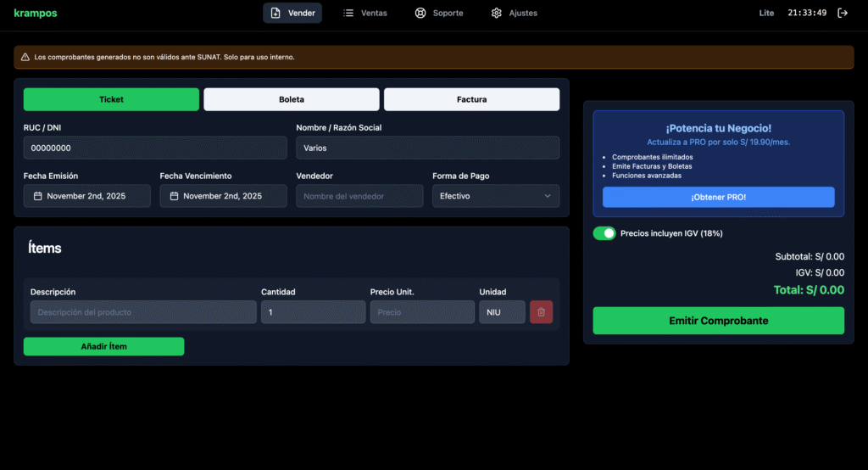Select the Ticket receipt type

point(111,99)
